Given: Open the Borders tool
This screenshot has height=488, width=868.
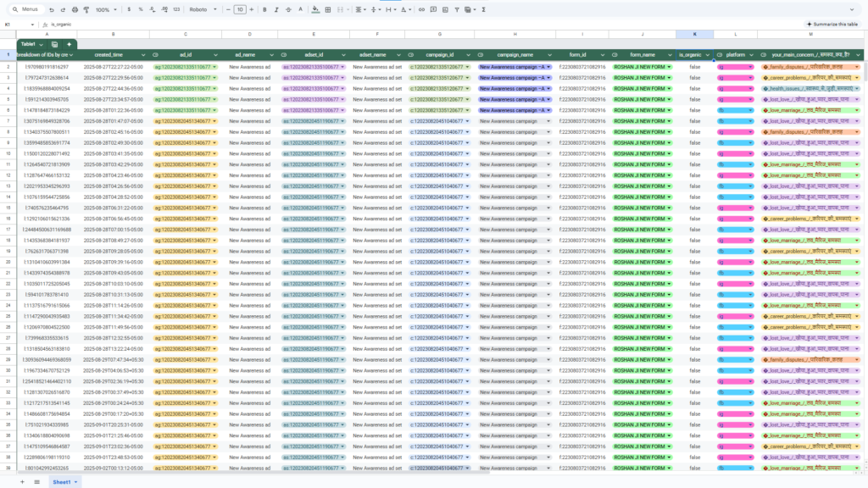Looking at the screenshot, I should [x=329, y=9].
